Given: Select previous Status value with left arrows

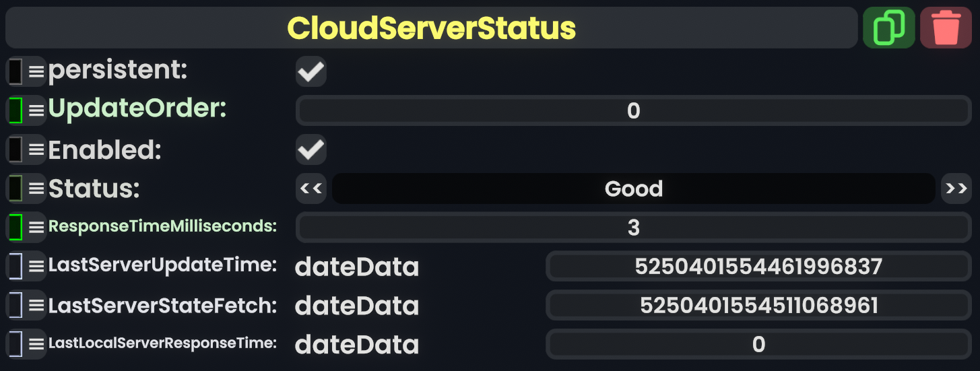Looking at the screenshot, I should point(311,189).
